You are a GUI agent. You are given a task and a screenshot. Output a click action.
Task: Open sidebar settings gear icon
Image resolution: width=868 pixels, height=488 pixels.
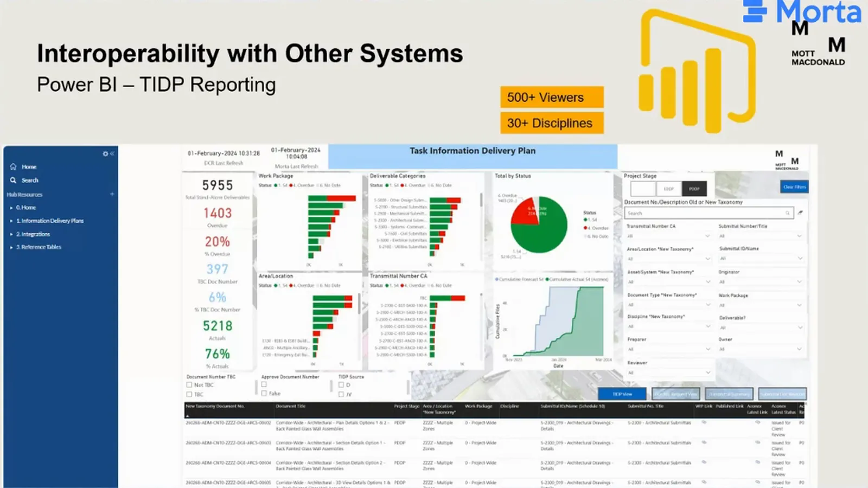click(105, 154)
